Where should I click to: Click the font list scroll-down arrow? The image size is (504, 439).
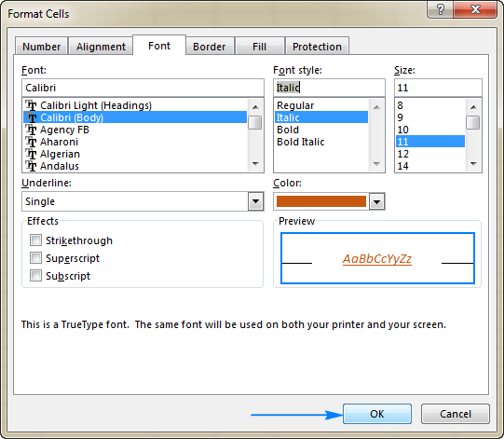pyautogui.click(x=255, y=164)
